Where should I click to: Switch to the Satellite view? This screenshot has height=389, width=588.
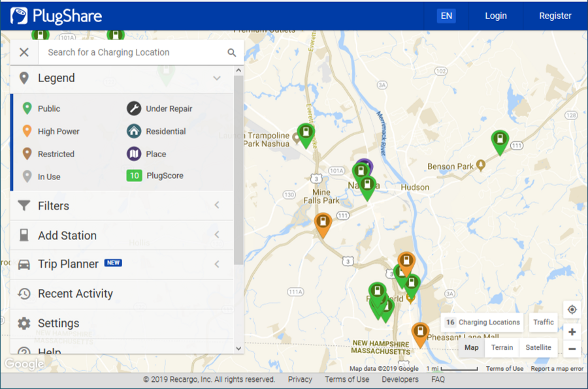538,348
